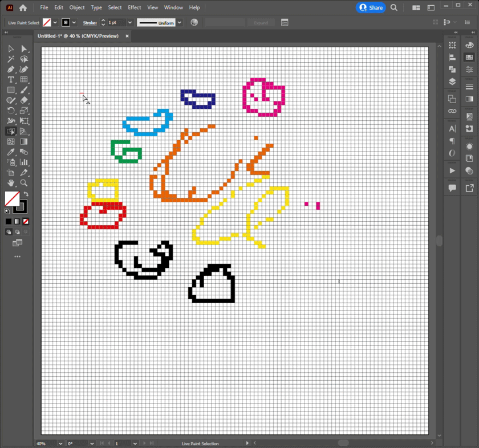This screenshot has height=448, width=479.
Task: Choose the Lasso tool
Action: pos(24,59)
